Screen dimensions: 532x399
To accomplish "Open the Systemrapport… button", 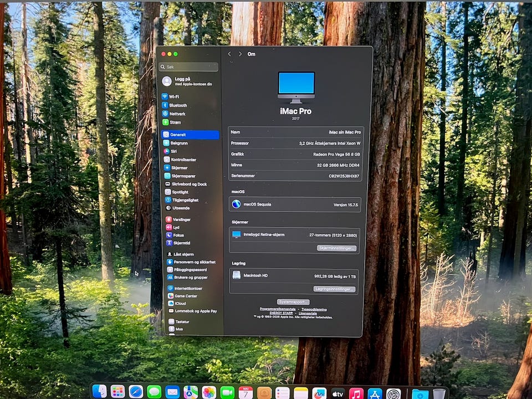I will coord(293,302).
